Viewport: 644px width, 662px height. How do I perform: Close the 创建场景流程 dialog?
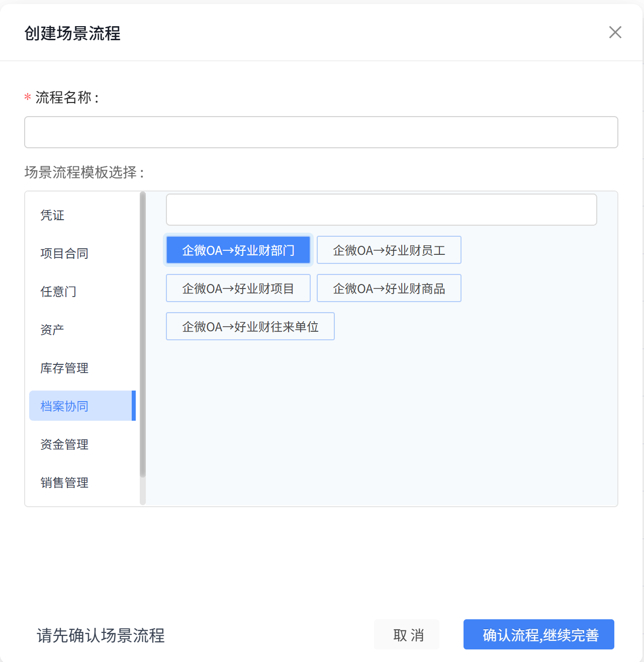click(x=615, y=32)
